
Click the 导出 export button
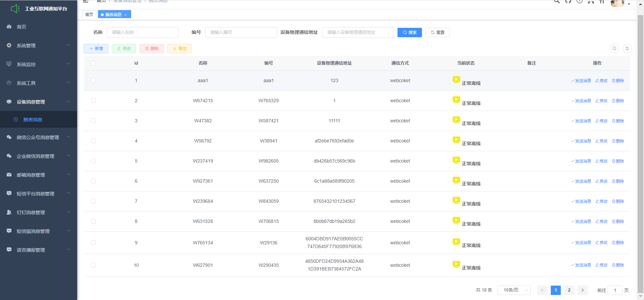[x=179, y=49]
